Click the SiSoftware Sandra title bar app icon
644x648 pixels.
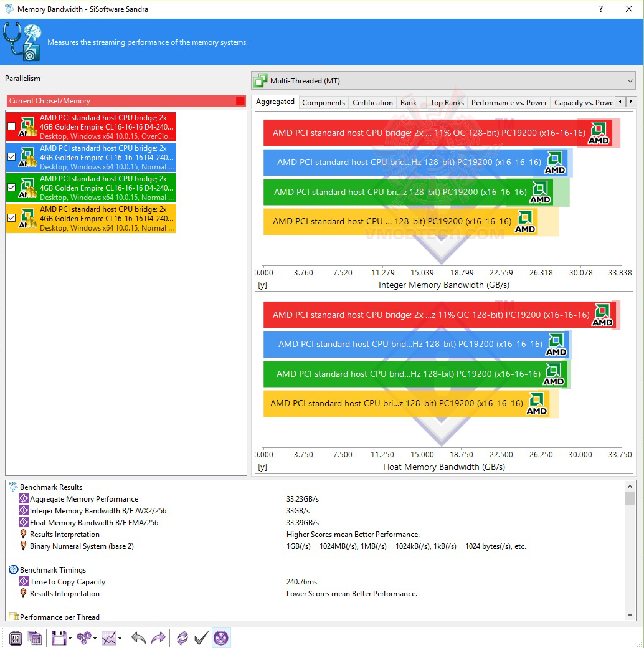[x=9, y=9]
